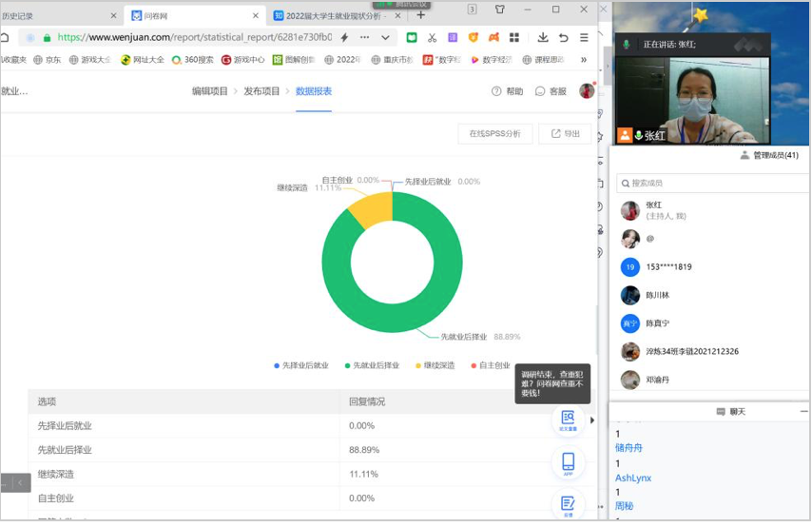Open the 帮助 help icon
The image size is (812, 527).
507,91
